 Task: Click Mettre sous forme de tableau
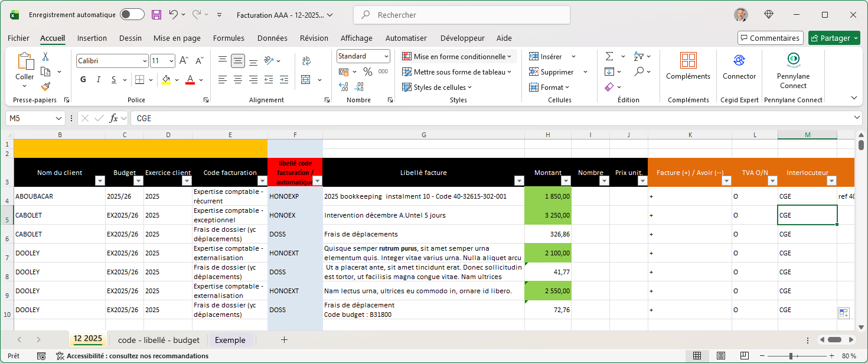point(456,72)
